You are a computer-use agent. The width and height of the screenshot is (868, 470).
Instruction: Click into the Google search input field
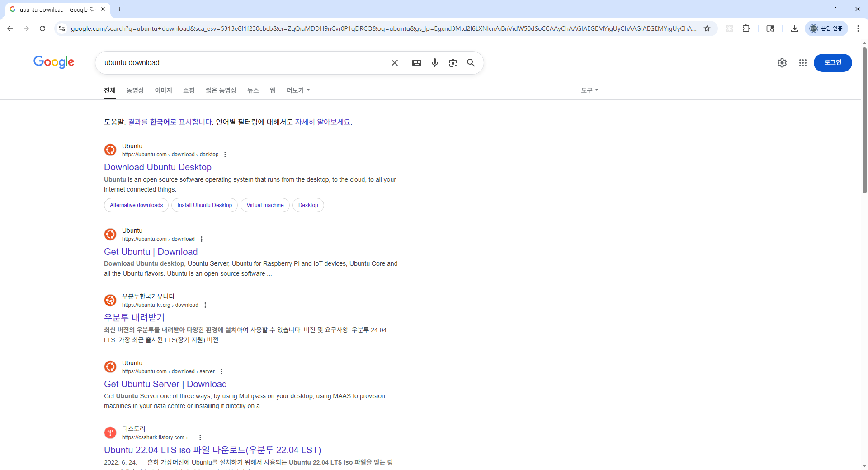click(244, 63)
